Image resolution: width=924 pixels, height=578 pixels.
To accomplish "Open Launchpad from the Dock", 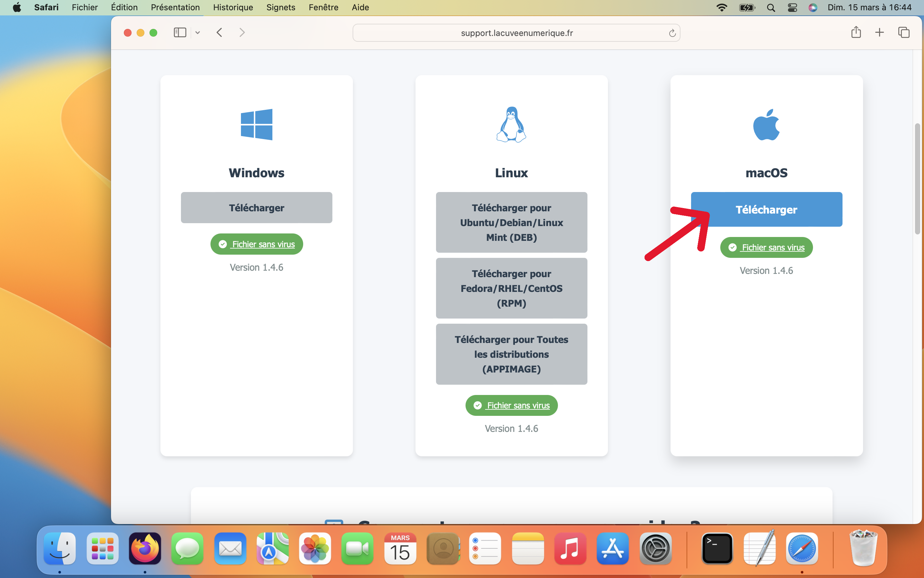I will click(102, 548).
